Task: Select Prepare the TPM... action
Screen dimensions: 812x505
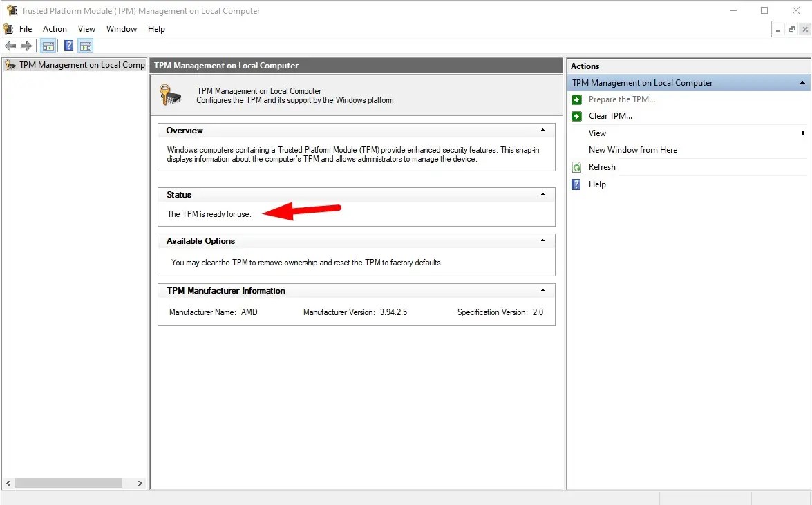Action: [621, 99]
